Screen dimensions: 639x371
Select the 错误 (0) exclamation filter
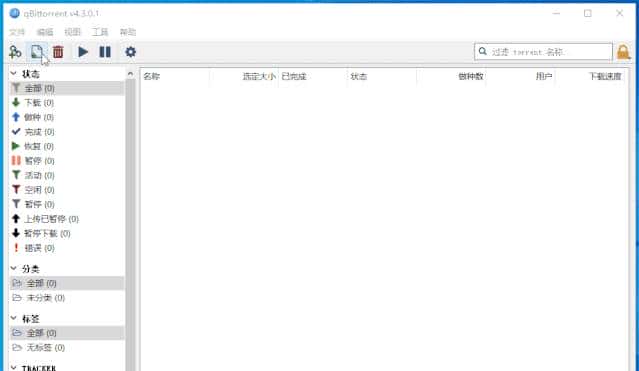[67, 248]
